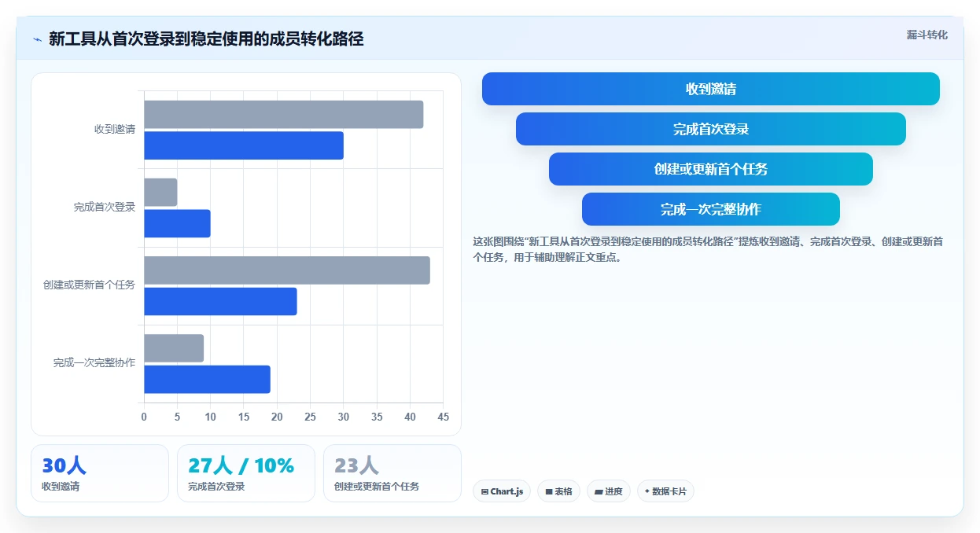980x533 pixels.
Task: Click the gray bar for 收到邀请
Action: click(x=284, y=115)
